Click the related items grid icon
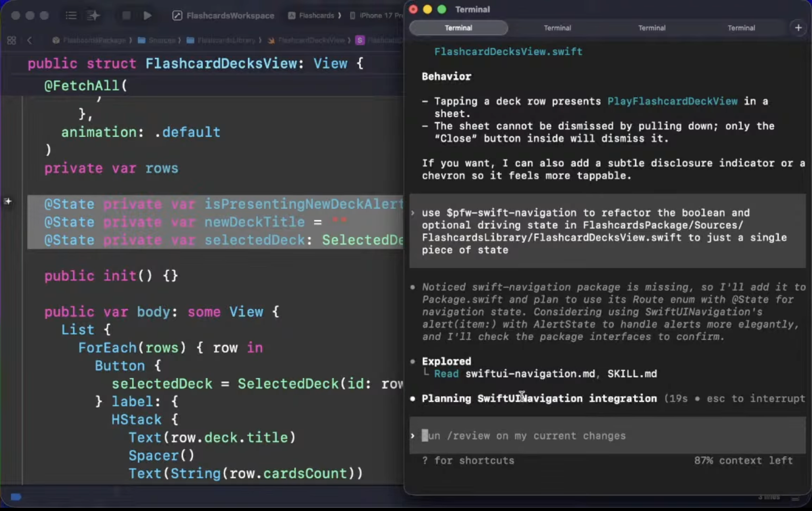 pos(12,40)
